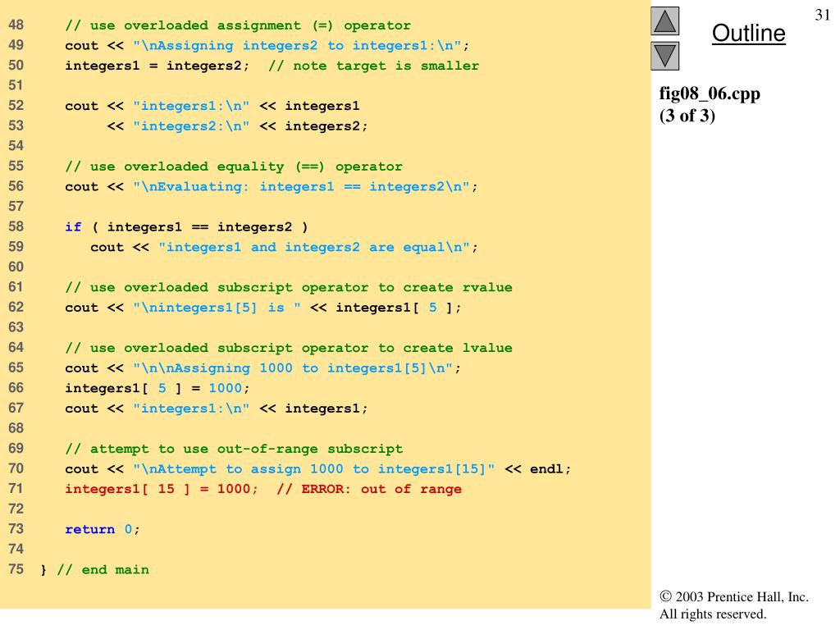This screenshot has width=840, height=630.
Task: Click line number 58
Action: pyautogui.click(x=16, y=226)
